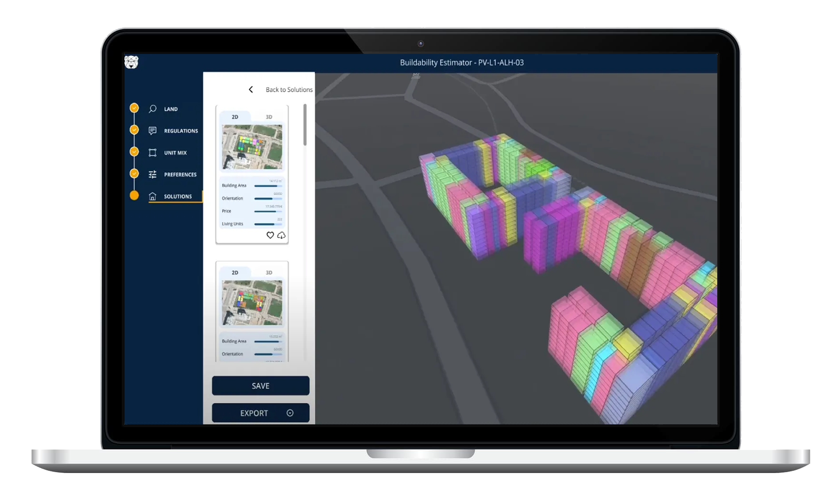This screenshot has height=504, width=839.
Task: Select the Land search icon
Action: pos(153,108)
